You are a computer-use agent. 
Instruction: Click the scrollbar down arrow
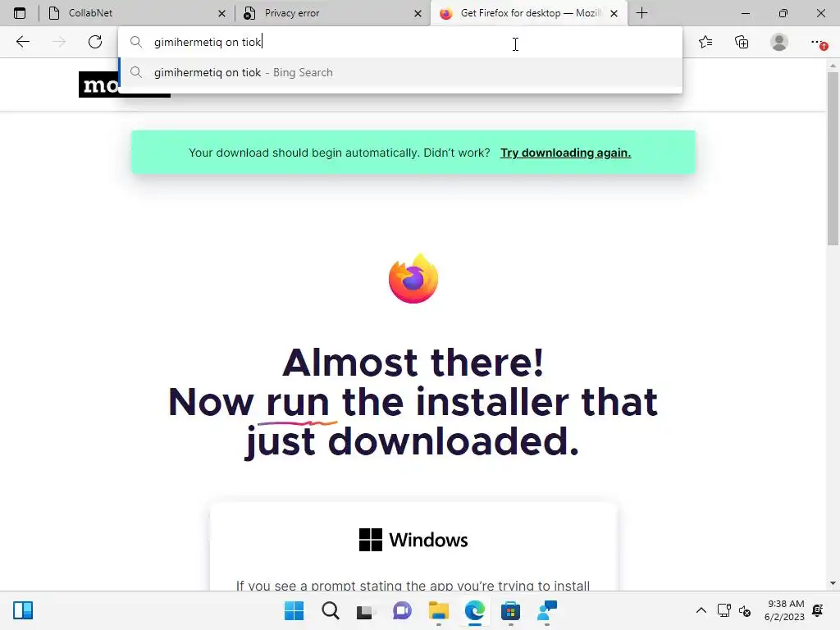tap(833, 583)
